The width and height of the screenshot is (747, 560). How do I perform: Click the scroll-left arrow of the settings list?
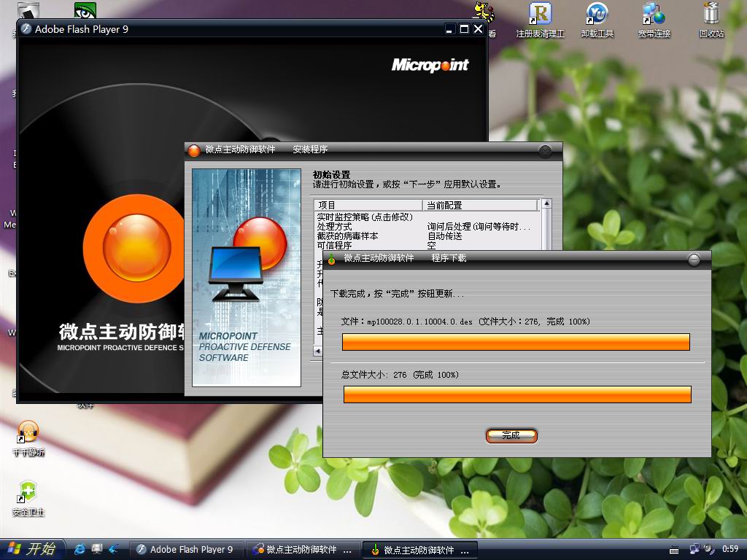pyautogui.click(x=317, y=351)
